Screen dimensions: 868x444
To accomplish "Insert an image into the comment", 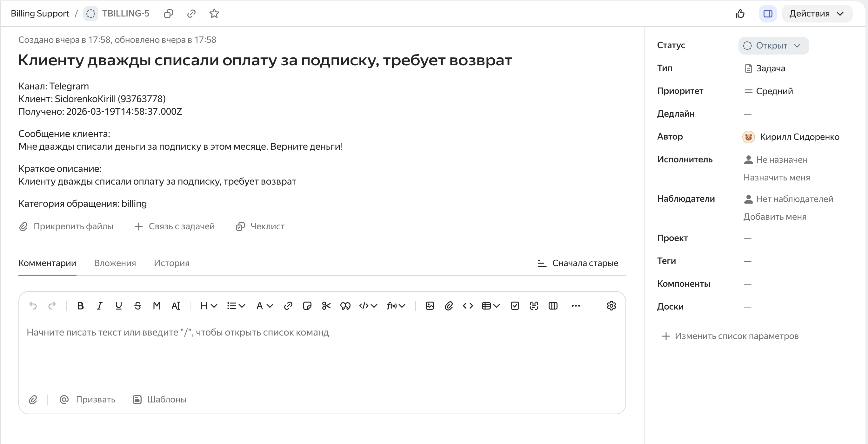I will click(x=429, y=306).
